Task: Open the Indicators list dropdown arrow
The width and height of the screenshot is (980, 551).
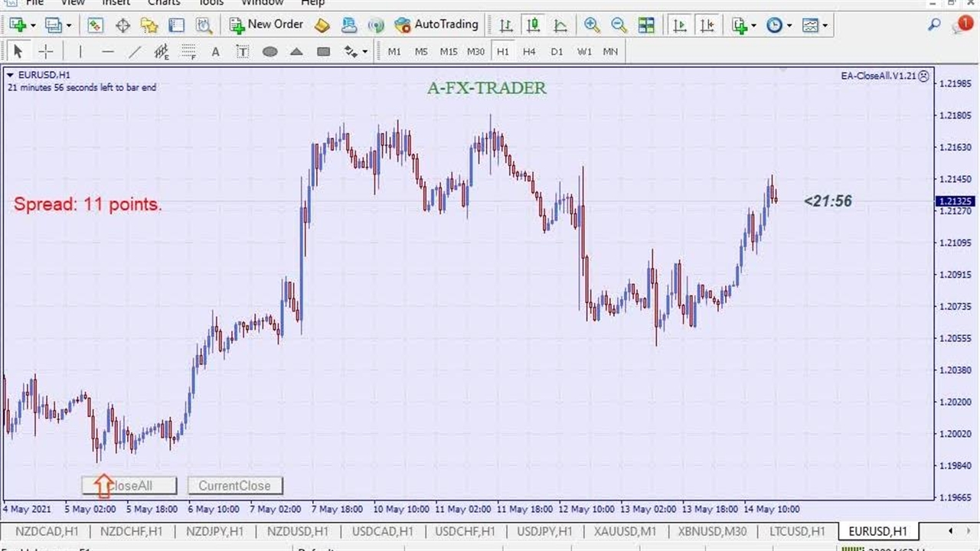Action: 754,25
